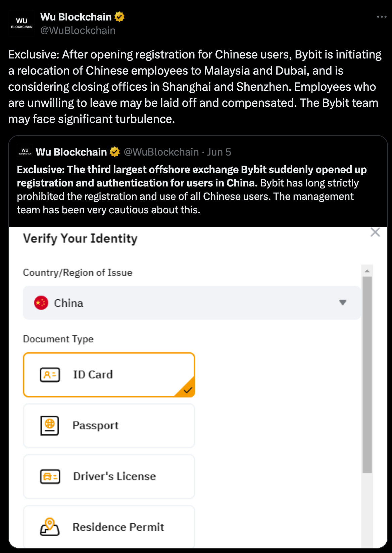Click the Passport globe icon
Screen dimensions: 392x553
pos(50,425)
